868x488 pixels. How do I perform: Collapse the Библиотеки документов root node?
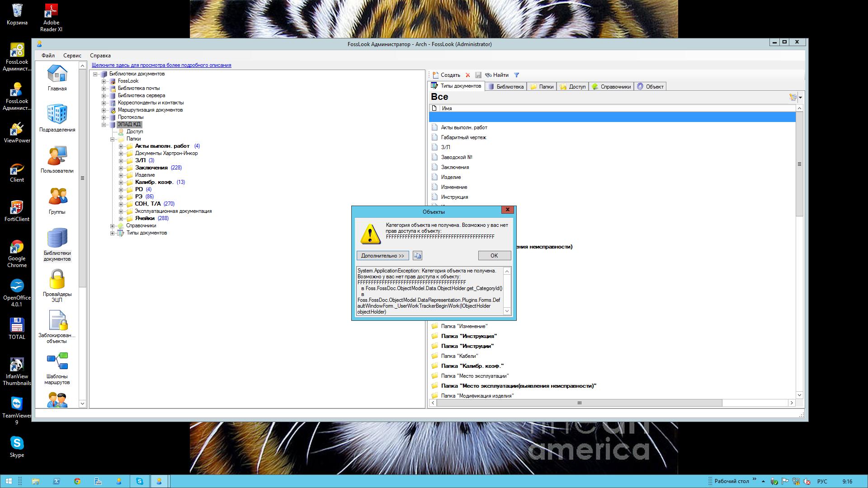click(x=95, y=74)
